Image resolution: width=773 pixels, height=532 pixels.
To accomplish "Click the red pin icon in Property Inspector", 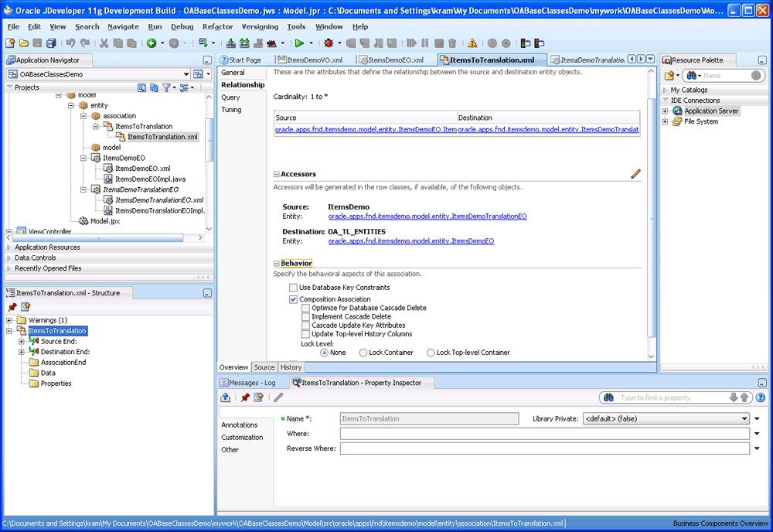I will pos(244,397).
